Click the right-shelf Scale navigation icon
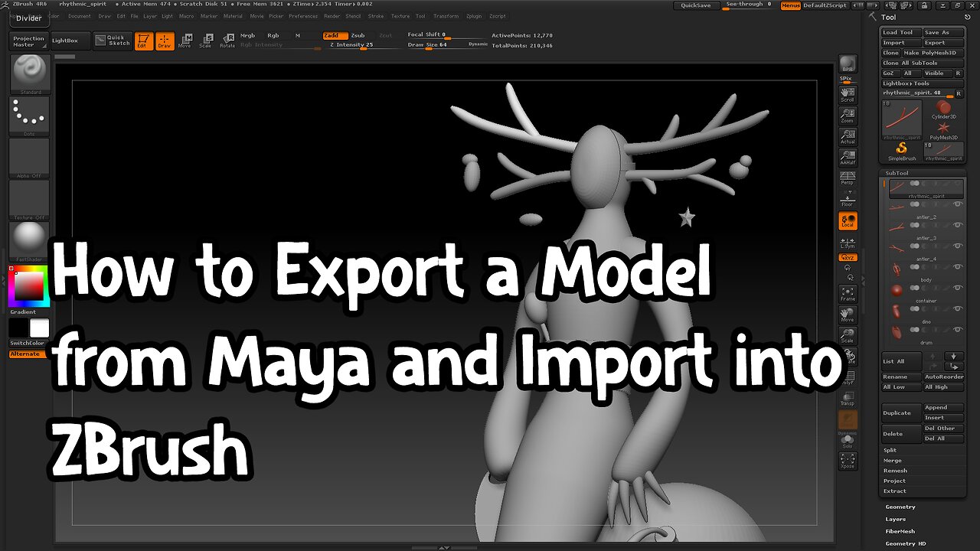This screenshot has height=551, width=980. coord(848,335)
